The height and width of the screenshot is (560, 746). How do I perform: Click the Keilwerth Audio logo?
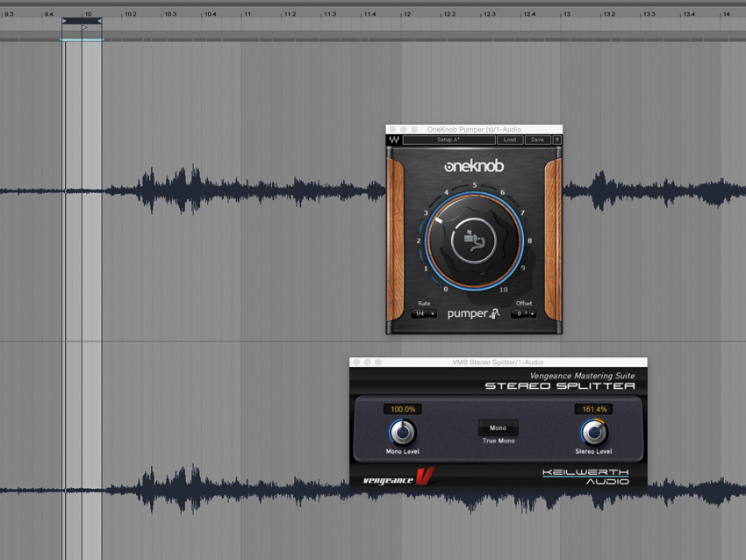[x=585, y=477]
